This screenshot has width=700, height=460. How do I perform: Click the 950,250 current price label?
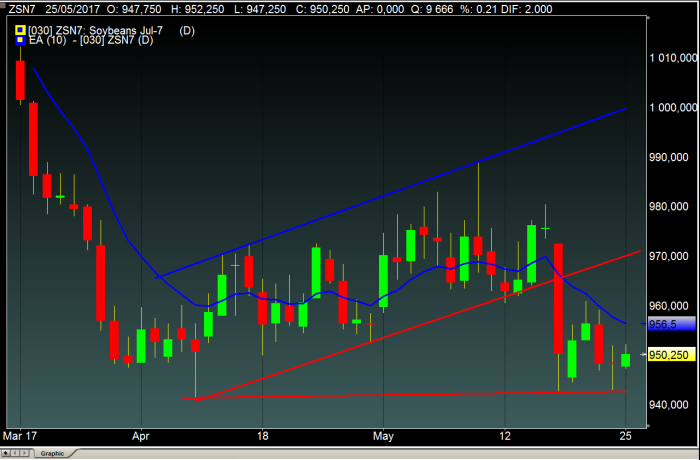[x=671, y=355]
